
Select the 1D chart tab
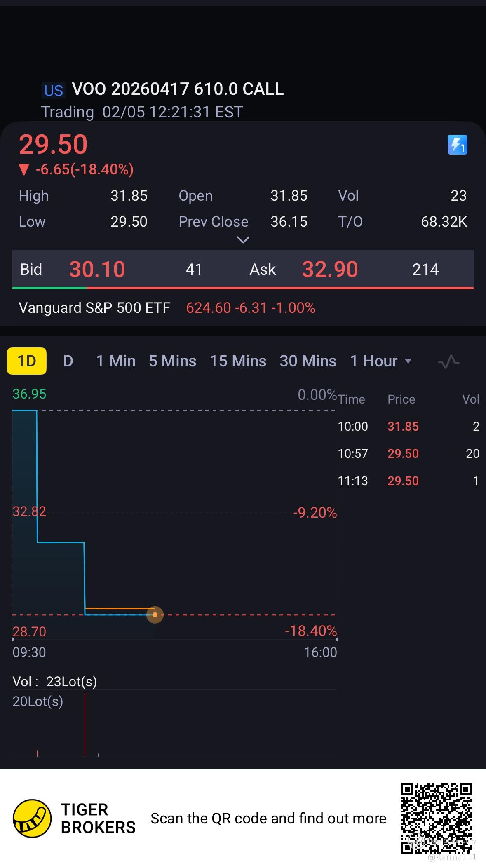[27, 361]
